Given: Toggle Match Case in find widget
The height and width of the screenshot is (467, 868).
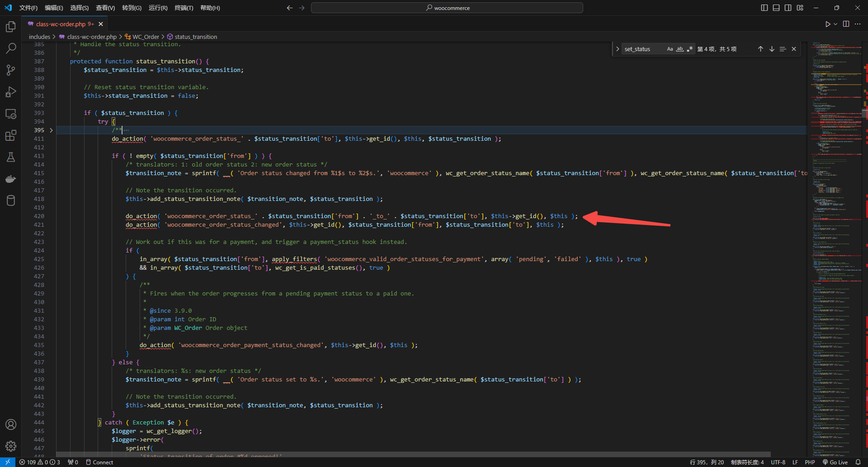Looking at the screenshot, I should tap(670, 49).
